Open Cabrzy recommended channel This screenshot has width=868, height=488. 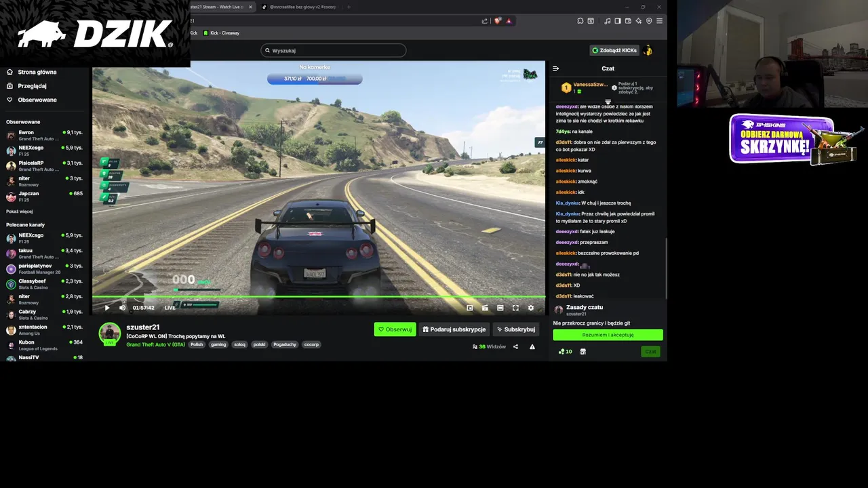tap(44, 314)
